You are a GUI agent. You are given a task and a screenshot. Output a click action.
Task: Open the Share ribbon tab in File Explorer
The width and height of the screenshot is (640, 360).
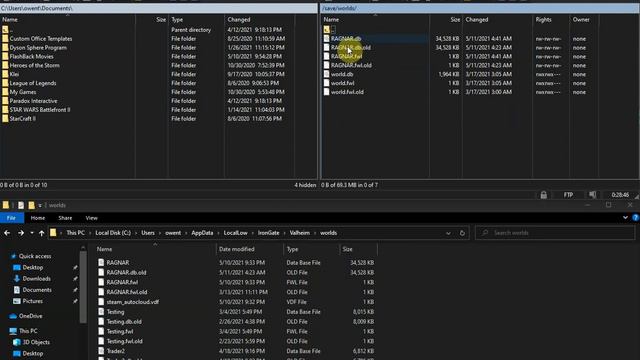(65, 218)
